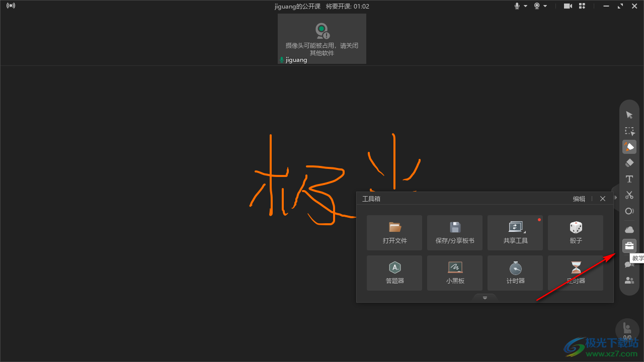
Task: Click the network signal status icon
Action: click(x=11, y=6)
